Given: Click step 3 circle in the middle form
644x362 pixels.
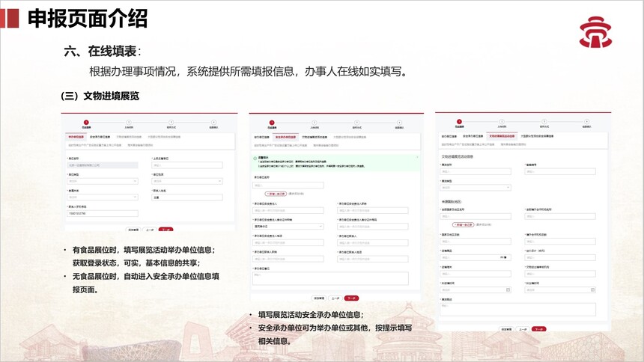Looking at the screenshot, I should (x=356, y=123).
